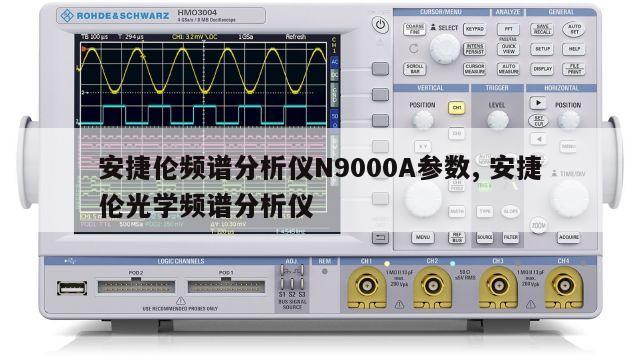Click the horizontal POSITION knob

coord(568,120)
